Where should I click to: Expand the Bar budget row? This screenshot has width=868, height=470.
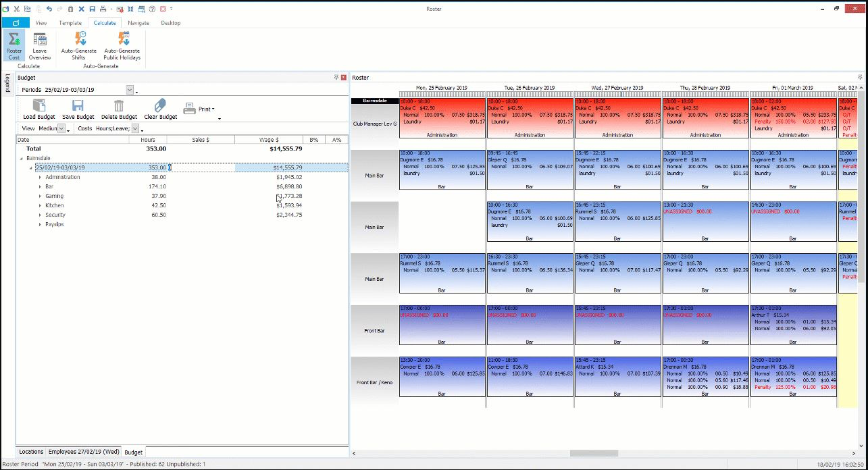coord(41,186)
